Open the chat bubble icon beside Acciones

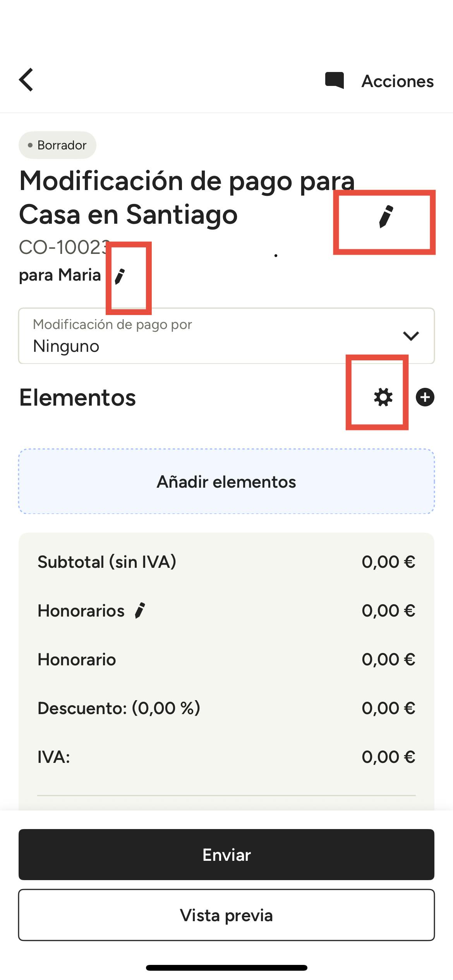(x=334, y=81)
